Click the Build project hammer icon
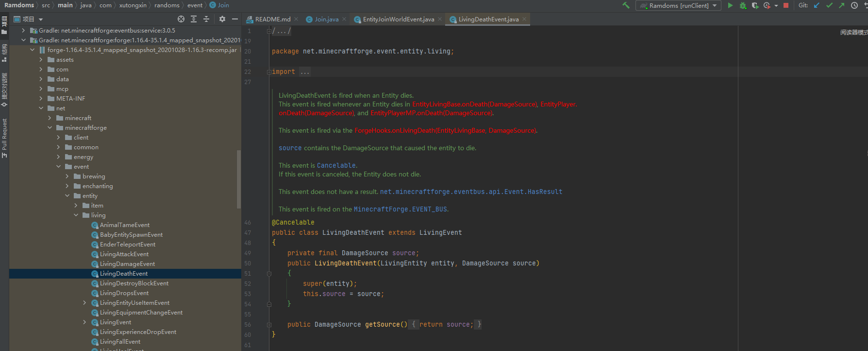The height and width of the screenshot is (351, 868). (x=626, y=5)
